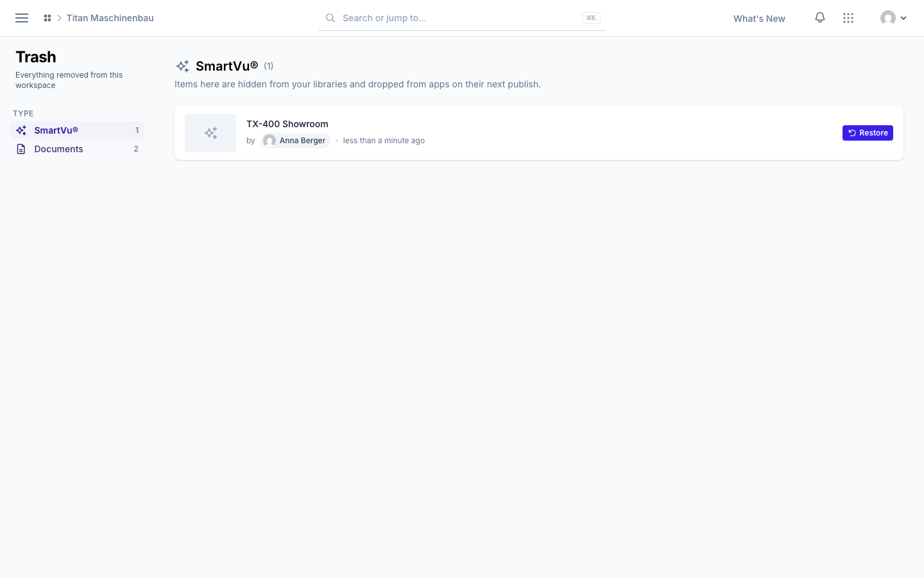This screenshot has width=924, height=578.
Task: Click the breadcrumb chevron separator
Action: click(59, 18)
